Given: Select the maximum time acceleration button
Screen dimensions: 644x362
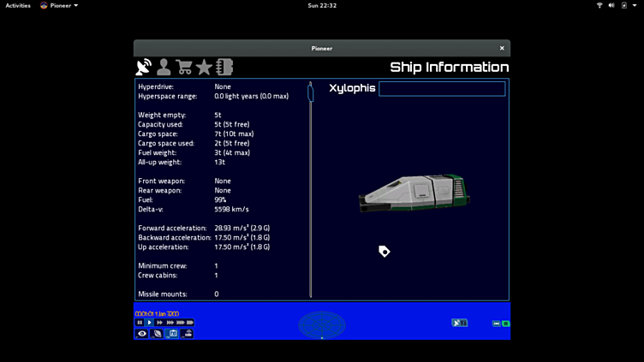Looking at the screenshot, I should (x=189, y=323).
